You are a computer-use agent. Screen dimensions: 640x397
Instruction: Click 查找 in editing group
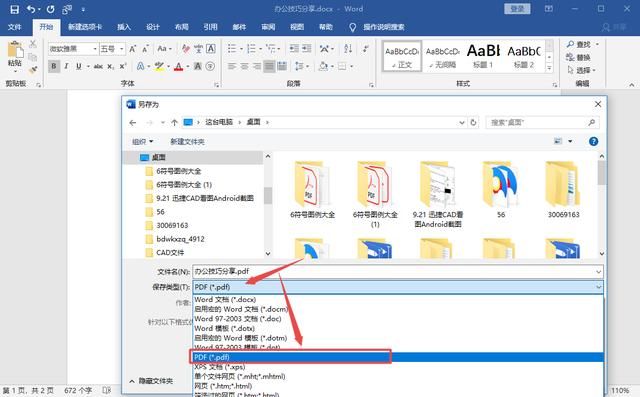tap(579, 44)
